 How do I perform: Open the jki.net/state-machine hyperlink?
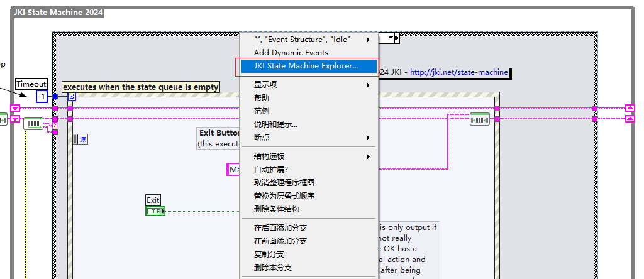(x=459, y=72)
